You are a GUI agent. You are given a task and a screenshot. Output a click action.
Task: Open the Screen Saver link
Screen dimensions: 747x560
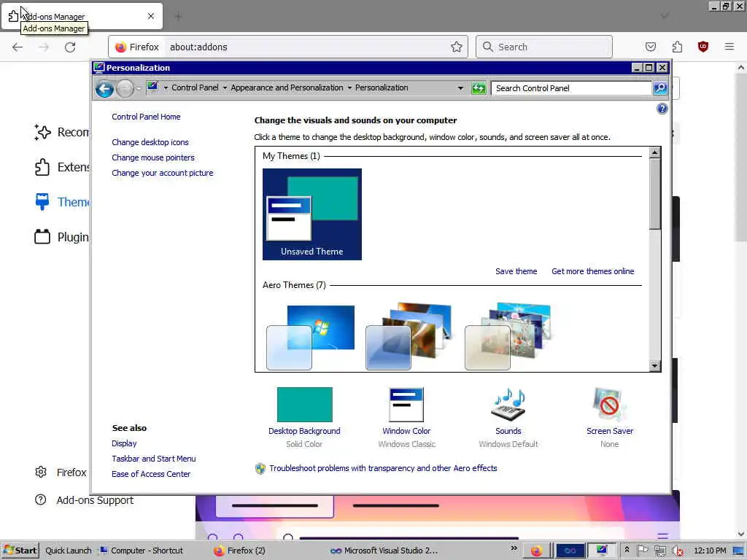click(x=610, y=431)
